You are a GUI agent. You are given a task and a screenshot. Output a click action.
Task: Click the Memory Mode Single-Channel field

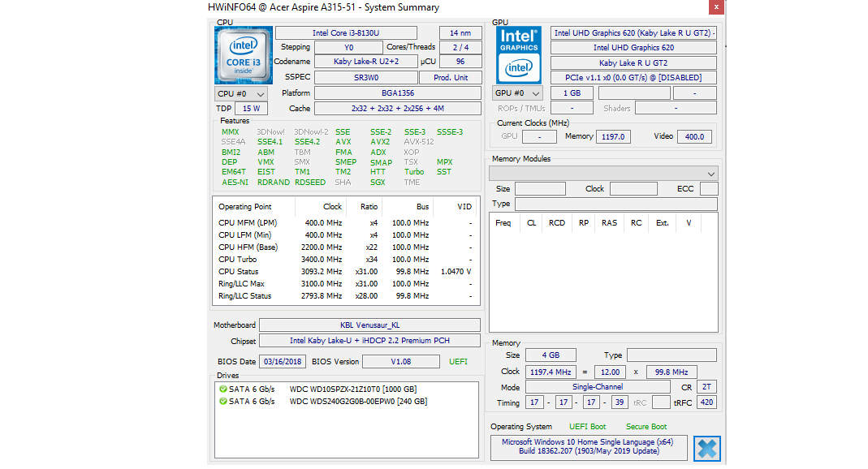(598, 386)
